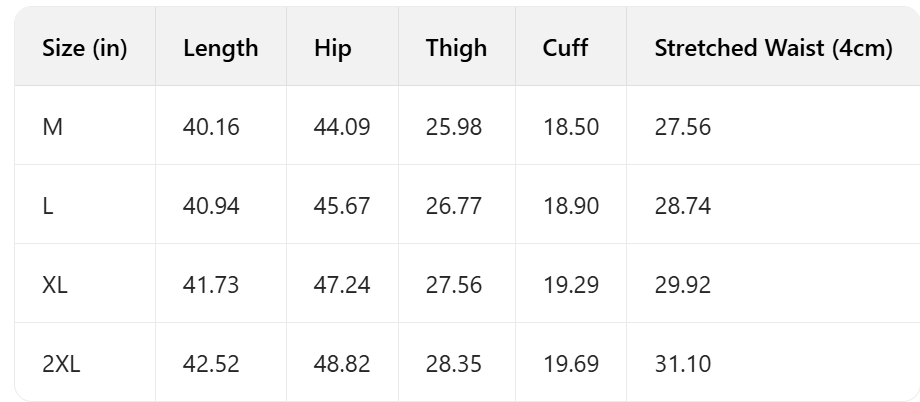Click the 2XL cuff value 19.69

(x=571, y=364)
